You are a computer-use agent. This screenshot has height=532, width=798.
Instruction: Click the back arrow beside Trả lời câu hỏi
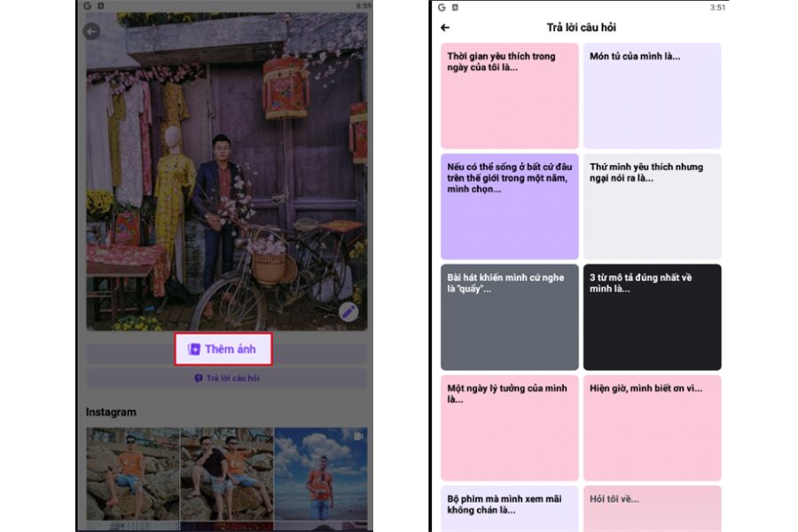(x=445, y=27)
